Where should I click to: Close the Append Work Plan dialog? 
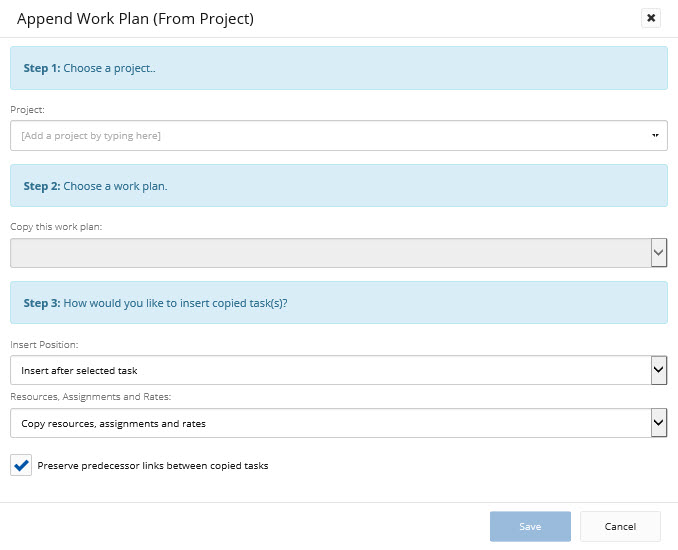[x=651, y=18]
